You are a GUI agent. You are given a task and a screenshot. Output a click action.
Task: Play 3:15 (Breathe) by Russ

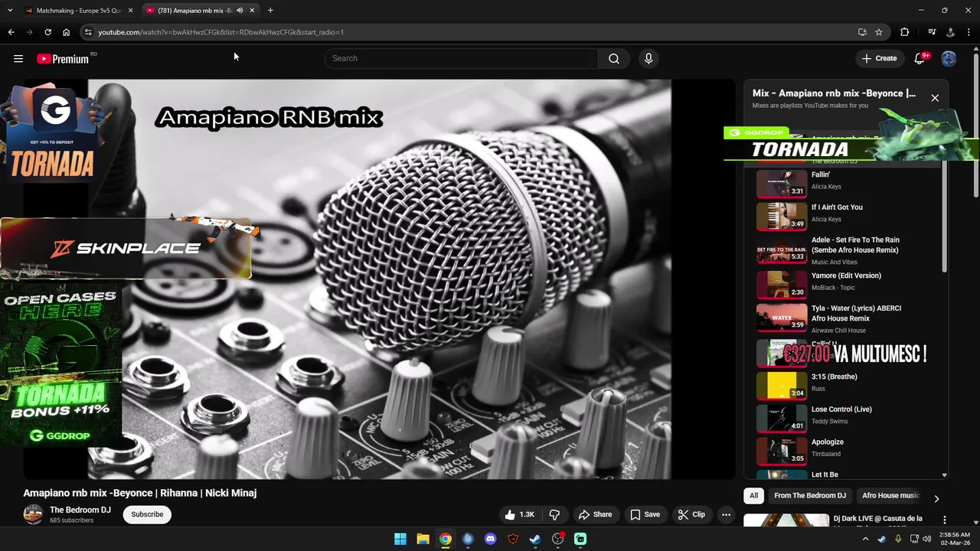847,385
